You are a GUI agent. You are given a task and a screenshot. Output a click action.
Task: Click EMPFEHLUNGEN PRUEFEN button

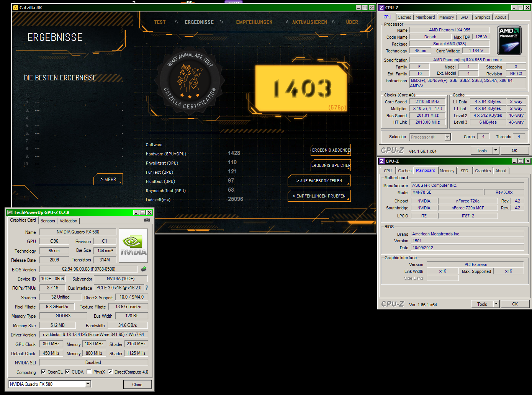click(319, 196)
